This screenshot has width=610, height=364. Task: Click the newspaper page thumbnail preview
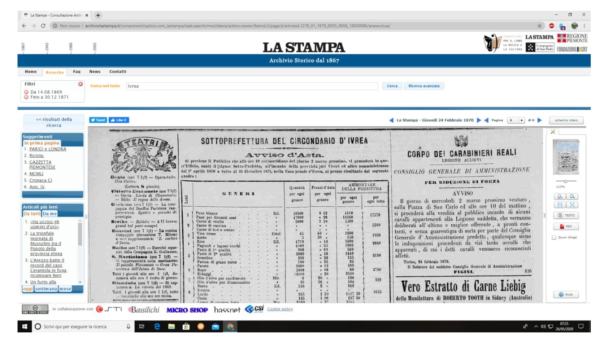566,157
